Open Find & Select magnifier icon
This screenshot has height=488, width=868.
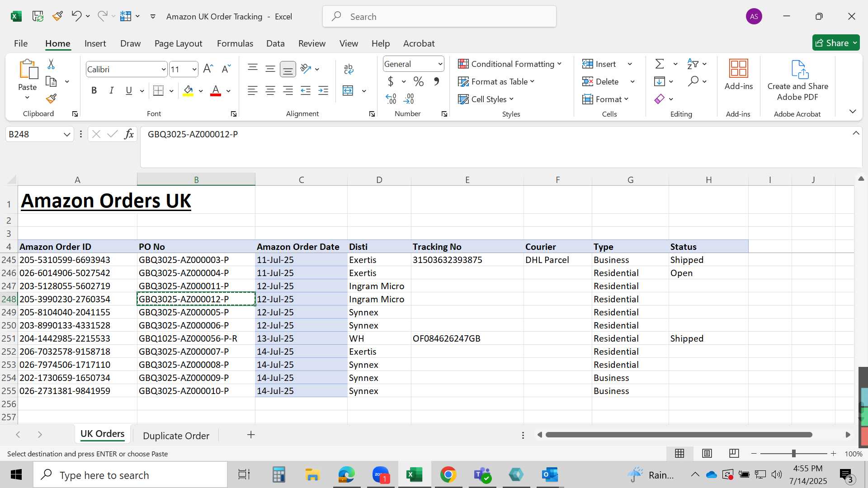tap(693, 81)
